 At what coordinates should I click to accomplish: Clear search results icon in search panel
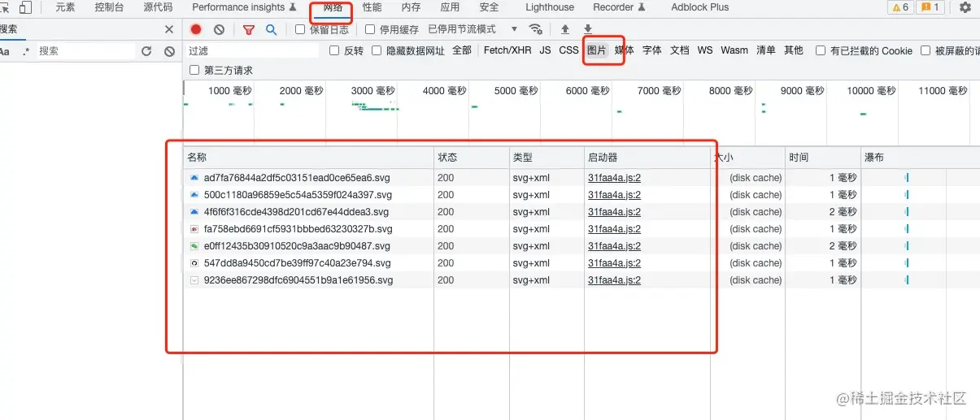169,50
